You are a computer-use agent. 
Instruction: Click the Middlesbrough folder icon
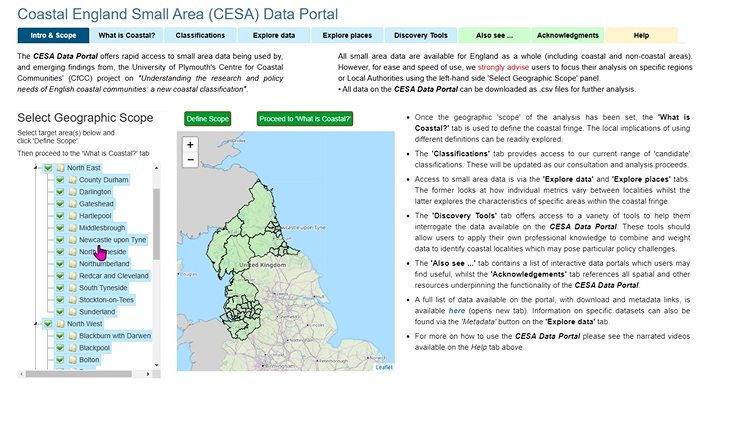tap(72, 228)
